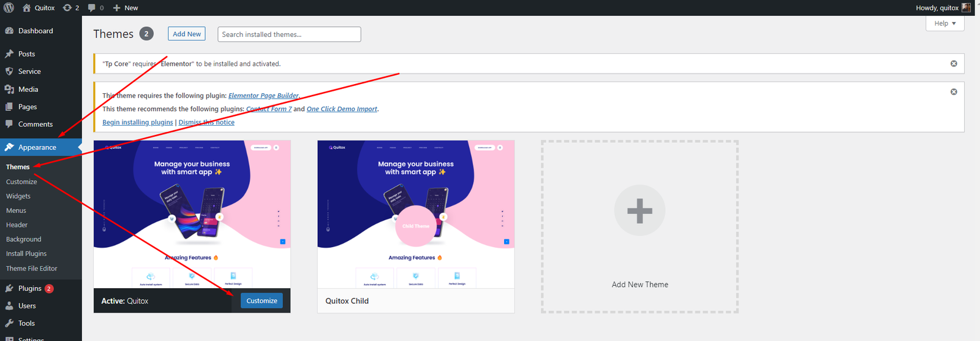Click the user avatar in admin bar

tap(967, 8)
